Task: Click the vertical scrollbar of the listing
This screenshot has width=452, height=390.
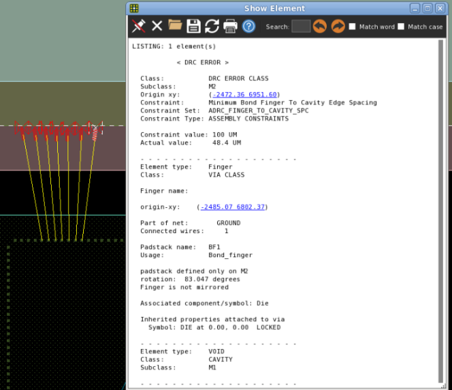Action: pos(441,211)
